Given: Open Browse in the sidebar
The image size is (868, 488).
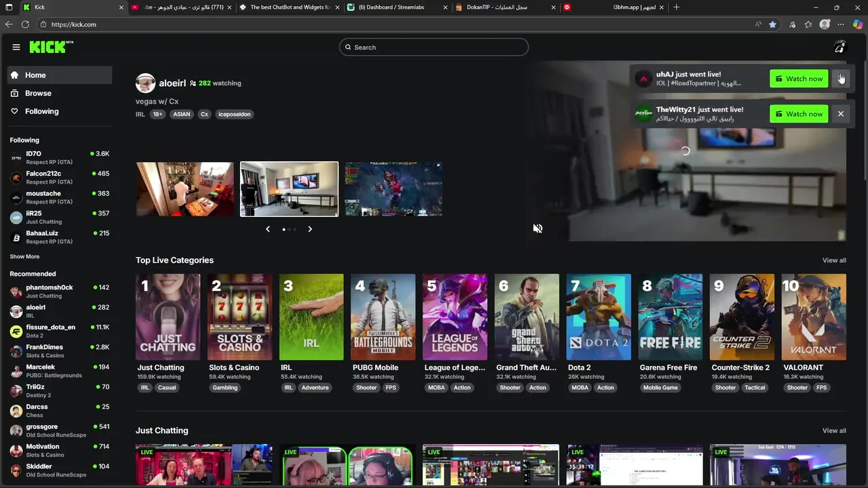Looking at the screenshot, I should pos(60,93).
